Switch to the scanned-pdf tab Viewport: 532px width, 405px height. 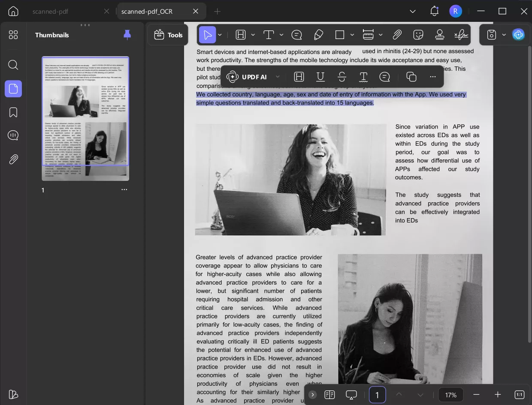[x=51, y=11]
